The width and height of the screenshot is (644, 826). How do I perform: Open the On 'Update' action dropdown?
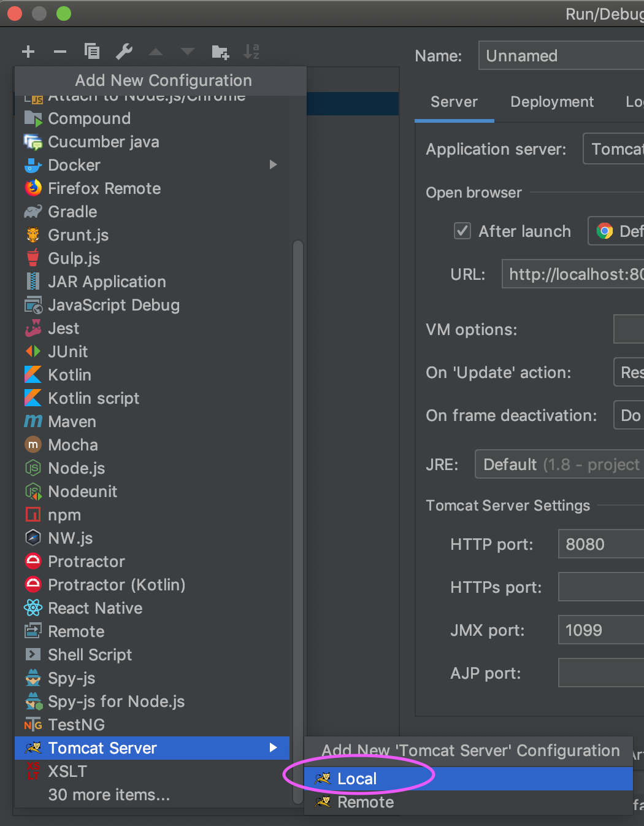(x=629, y=372)
